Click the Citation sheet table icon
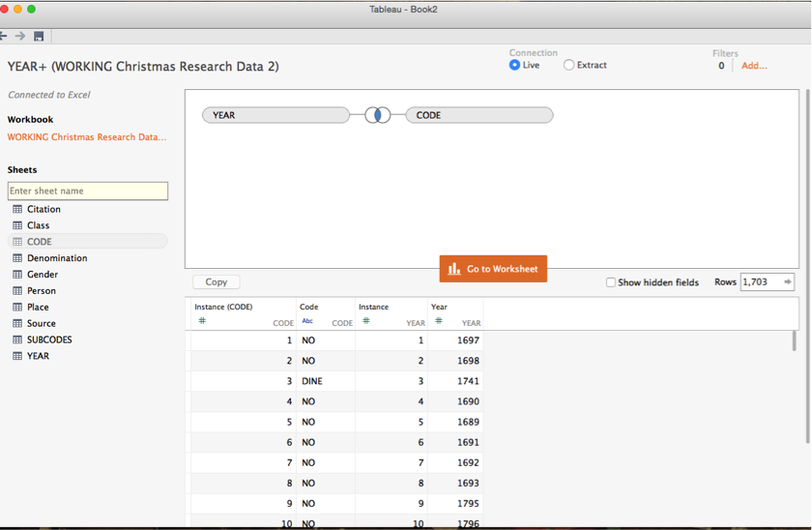The image size is (812, 530). tap(17, 209)
